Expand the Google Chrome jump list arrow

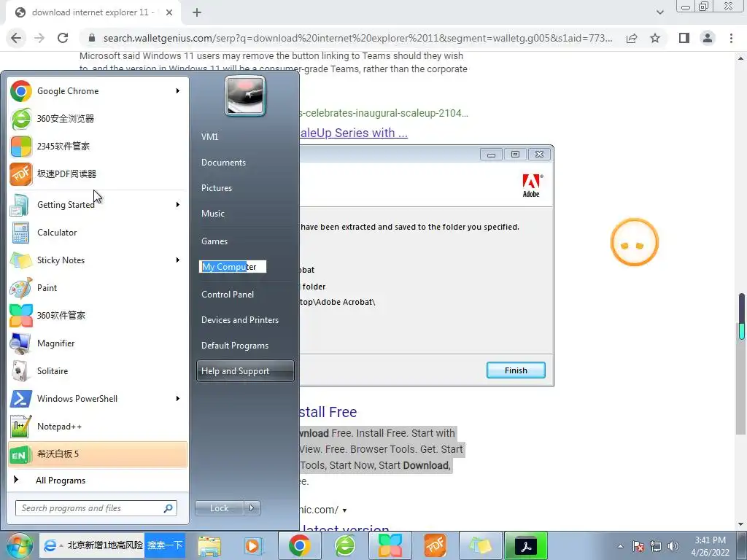(178, 91)
